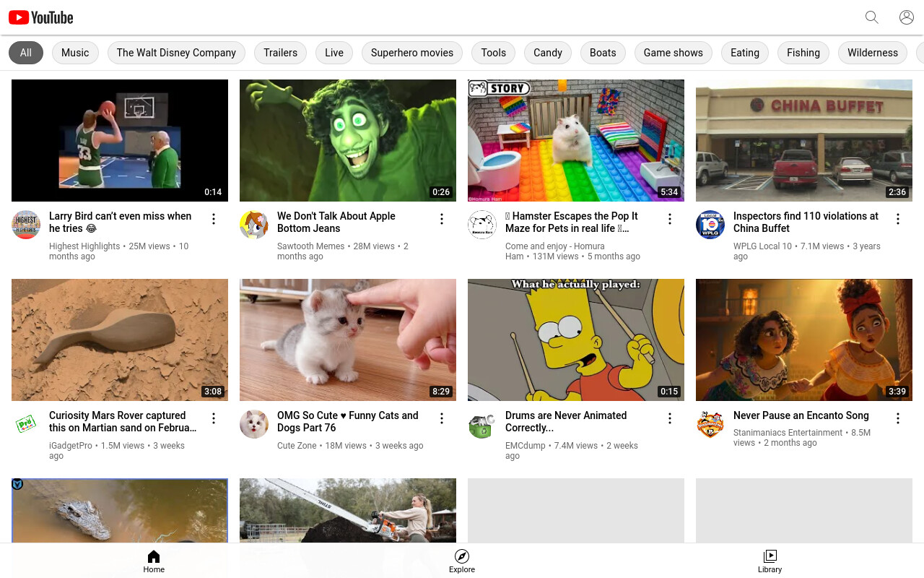Open title 'Larry Bird can't even miss'

pyautogui.click(x=121, y=222)
